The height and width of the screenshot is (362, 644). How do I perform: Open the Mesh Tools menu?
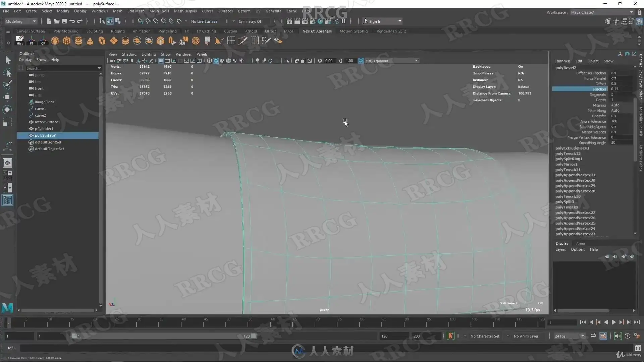coord(159,11)
